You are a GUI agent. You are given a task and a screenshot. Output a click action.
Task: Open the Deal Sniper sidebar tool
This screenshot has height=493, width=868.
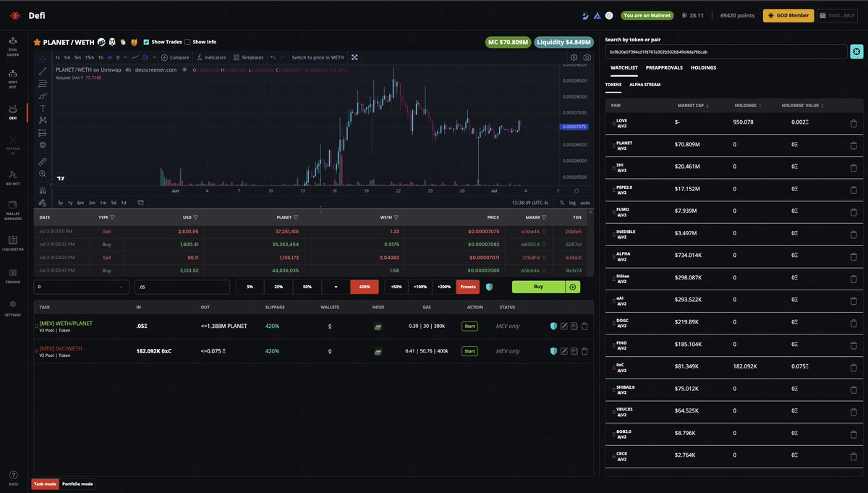(x=13, y=46)
